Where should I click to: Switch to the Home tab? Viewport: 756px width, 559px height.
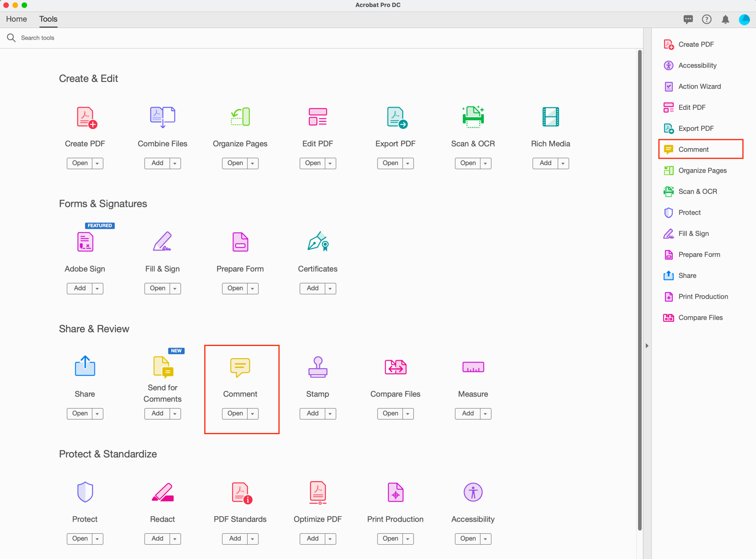pos(16,19)
